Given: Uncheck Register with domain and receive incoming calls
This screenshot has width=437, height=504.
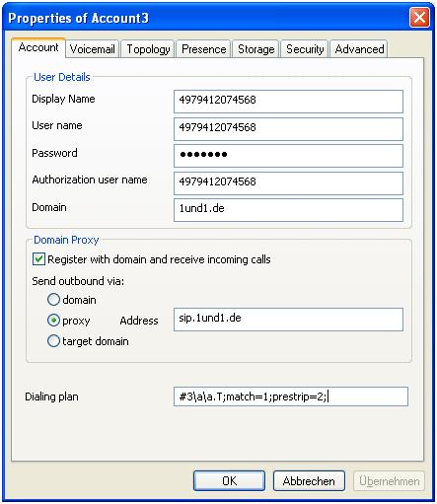Looking at the screenshot, I should (38, 259).
